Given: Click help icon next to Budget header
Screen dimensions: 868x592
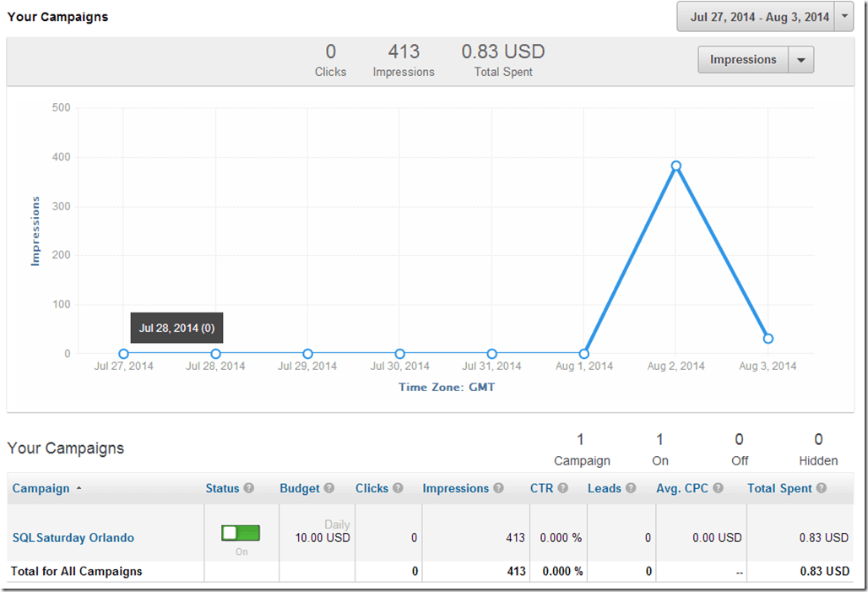Looking at the screenshot, I should point(329,489).
